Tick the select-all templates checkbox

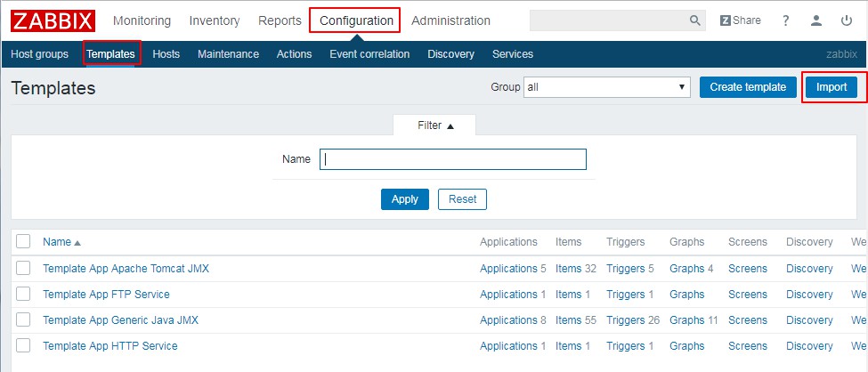click(x=23, y=241)
